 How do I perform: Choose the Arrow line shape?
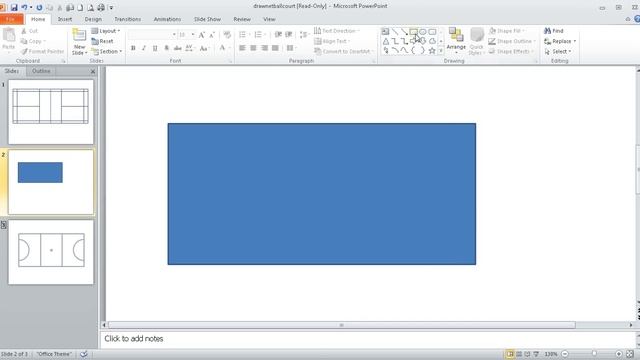404,31
